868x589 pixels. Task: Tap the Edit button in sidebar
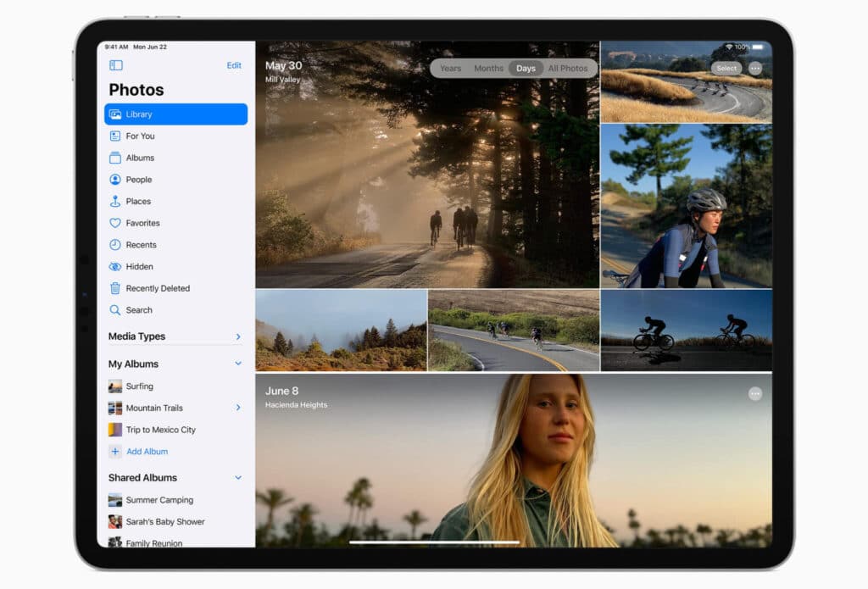tap(234, 65)
